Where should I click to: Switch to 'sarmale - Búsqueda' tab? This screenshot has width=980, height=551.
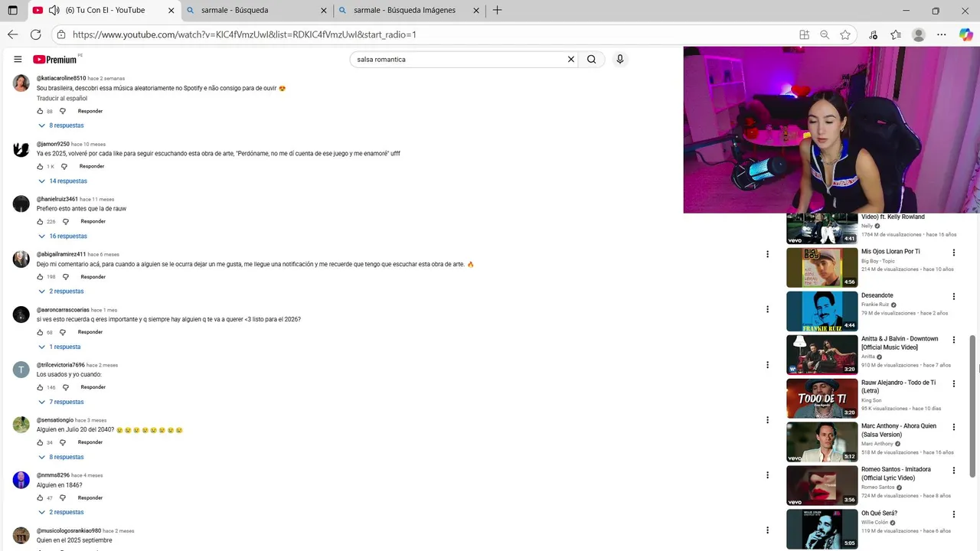click(256, 11)
